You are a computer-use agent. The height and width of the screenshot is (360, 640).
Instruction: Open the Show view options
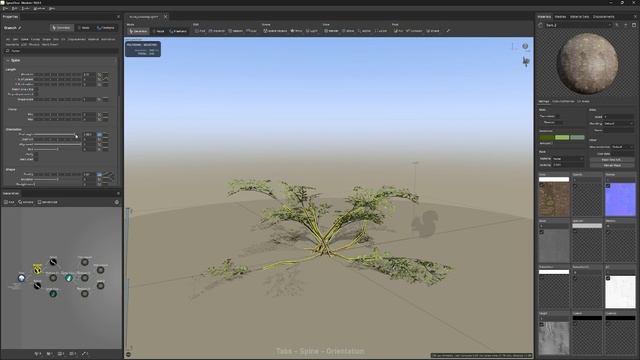tap(348, 31)
